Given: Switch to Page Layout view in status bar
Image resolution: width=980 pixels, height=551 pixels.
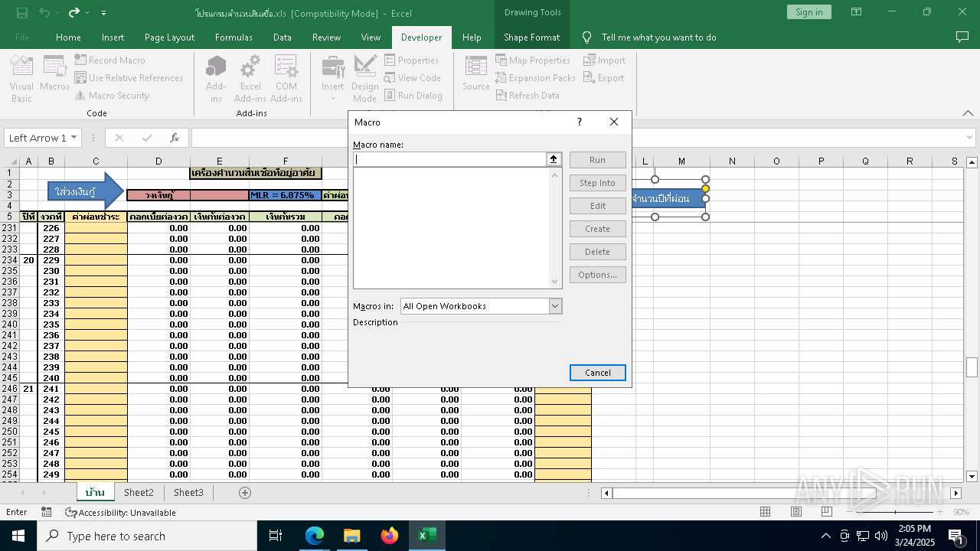Looking at the screenshot, I should click(x=796, y=512).
